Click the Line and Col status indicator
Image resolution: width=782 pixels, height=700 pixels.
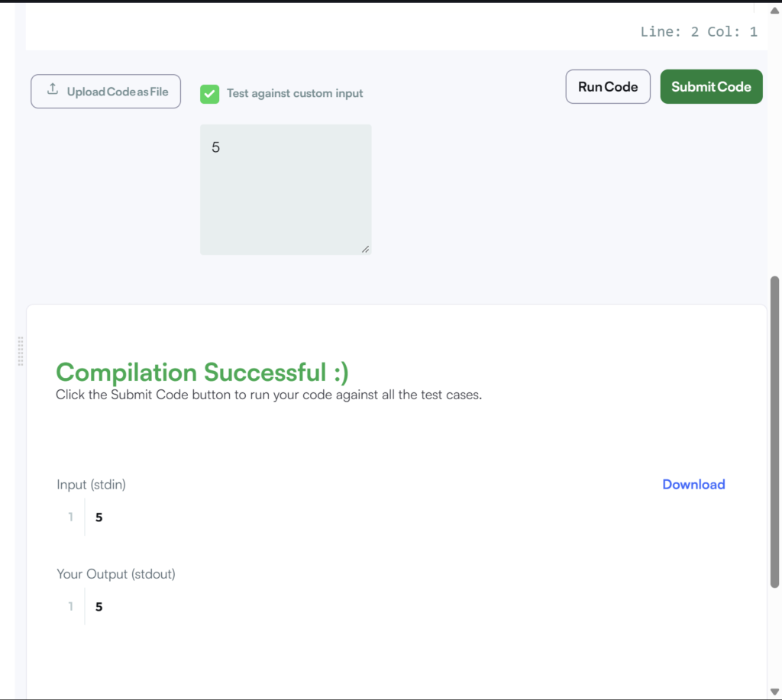coord(699,32)
